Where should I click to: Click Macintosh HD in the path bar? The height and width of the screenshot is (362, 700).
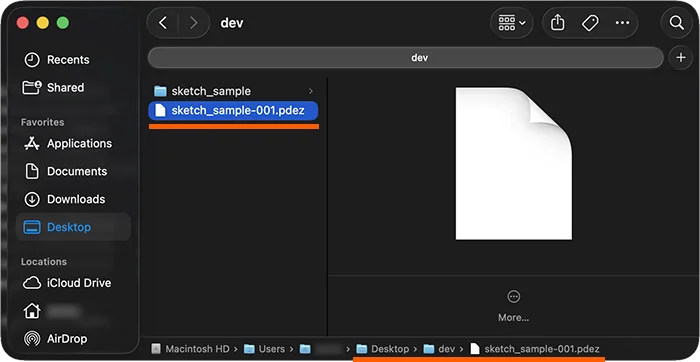tap(191, 349)
